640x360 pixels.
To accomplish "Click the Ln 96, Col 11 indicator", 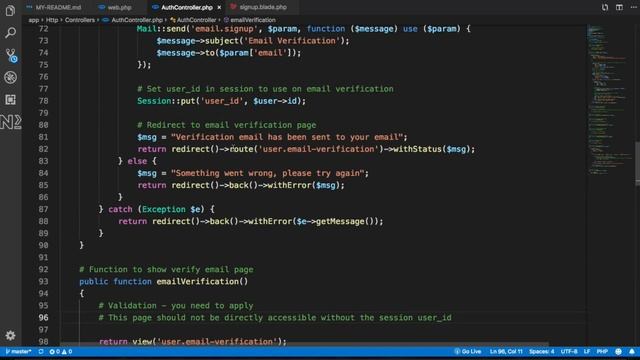I will click(x=506, y=351).
